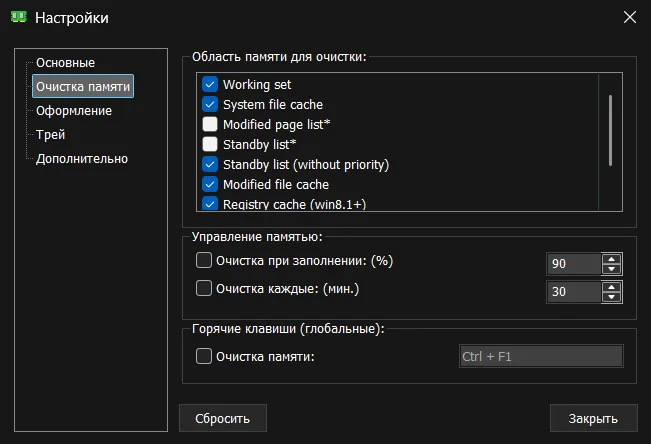Select Очистка памяти in the sidebar
The width and height of the screenshot is (651, 444).
83,87
